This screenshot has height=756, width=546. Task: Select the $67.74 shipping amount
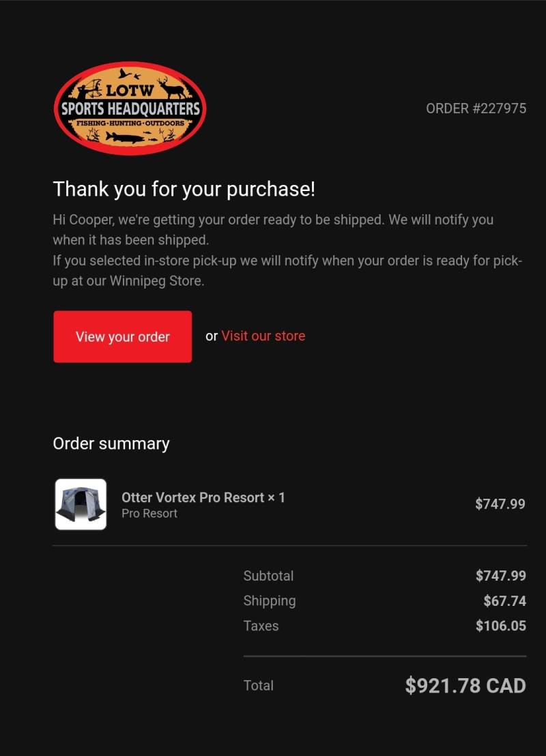(x=505, y=600)
